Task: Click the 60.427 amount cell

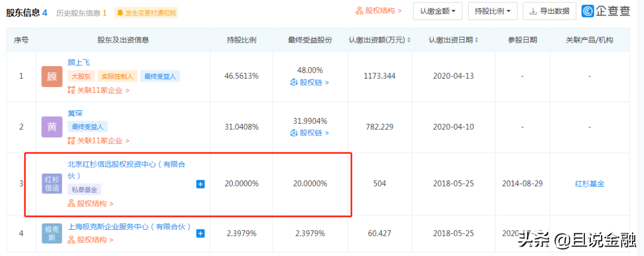Action: click(x=379, y=233)
